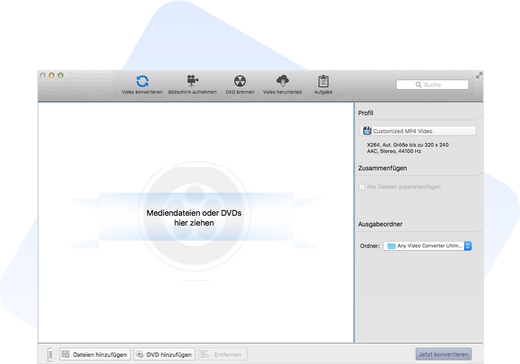Click the Suche search field

[x=432, y=85]
